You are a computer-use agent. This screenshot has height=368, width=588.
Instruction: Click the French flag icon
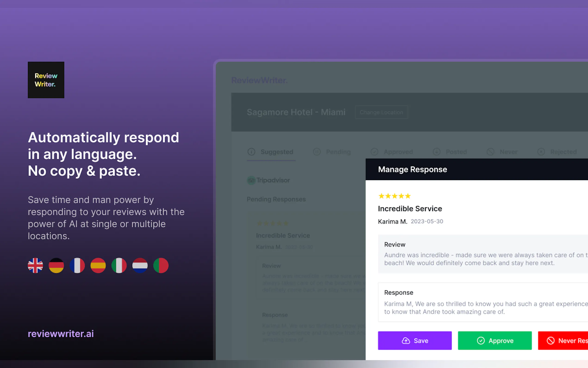(77, 265)
